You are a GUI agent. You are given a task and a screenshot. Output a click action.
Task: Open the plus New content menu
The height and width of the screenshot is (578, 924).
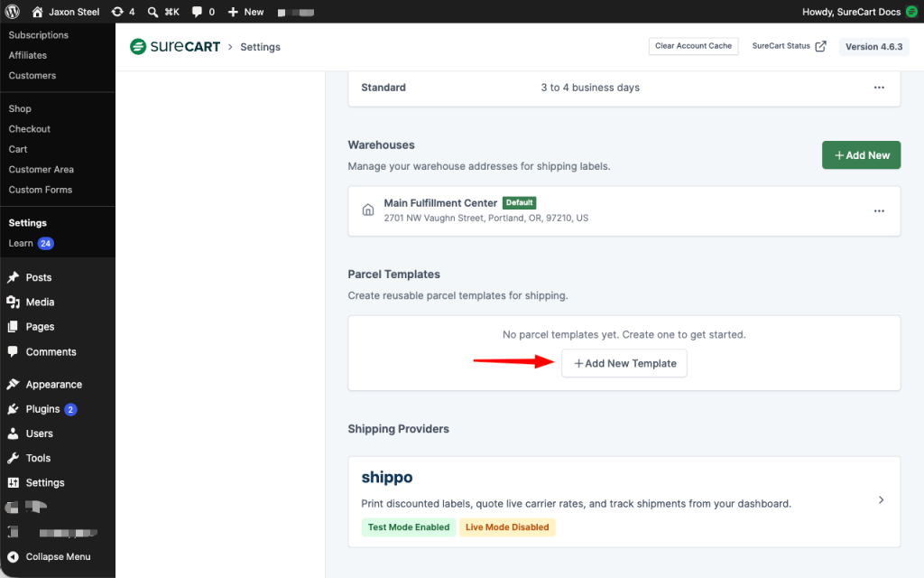pos(245,12)
